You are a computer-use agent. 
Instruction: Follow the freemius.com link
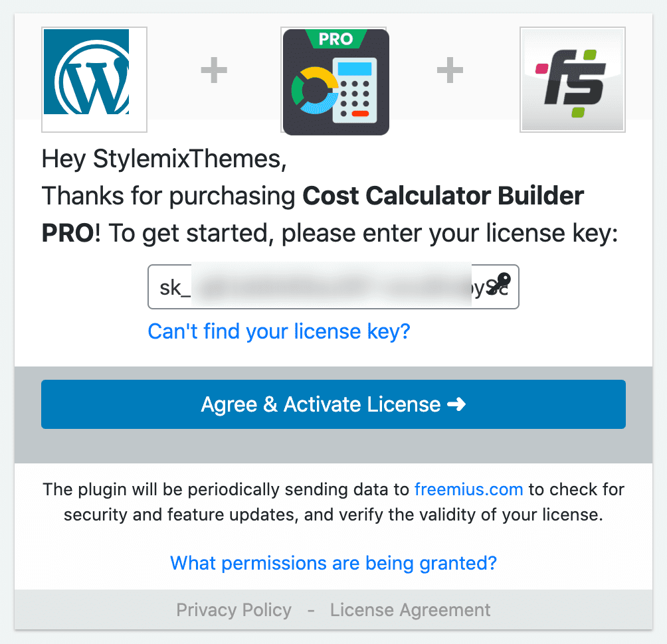(x=468, y=490)
